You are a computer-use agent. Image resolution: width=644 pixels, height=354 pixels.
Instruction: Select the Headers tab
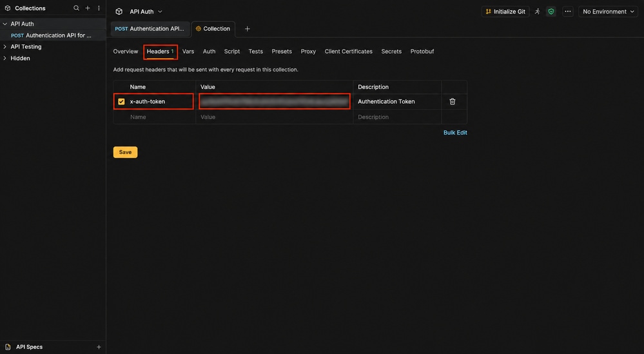pyautogui.click(x=160, y=52)
